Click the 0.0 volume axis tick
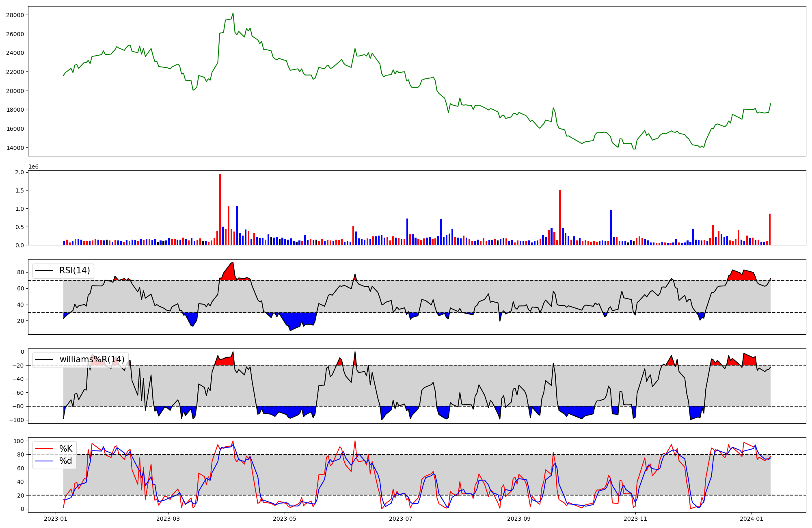 click(19, 245)
